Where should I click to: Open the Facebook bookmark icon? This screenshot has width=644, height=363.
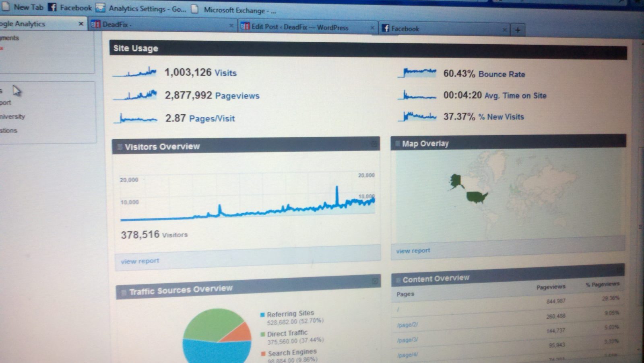52,7
